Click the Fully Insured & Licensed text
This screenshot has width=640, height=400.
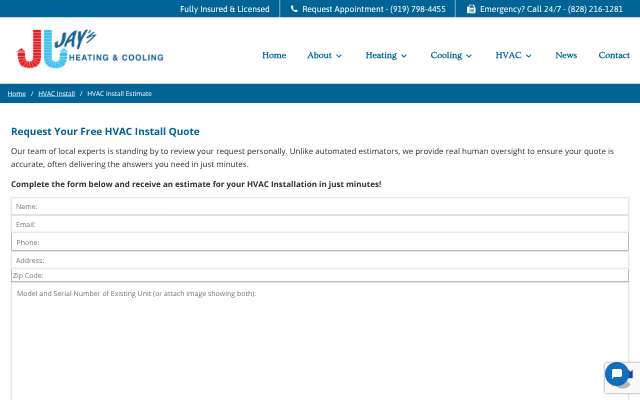pos(224,9)
